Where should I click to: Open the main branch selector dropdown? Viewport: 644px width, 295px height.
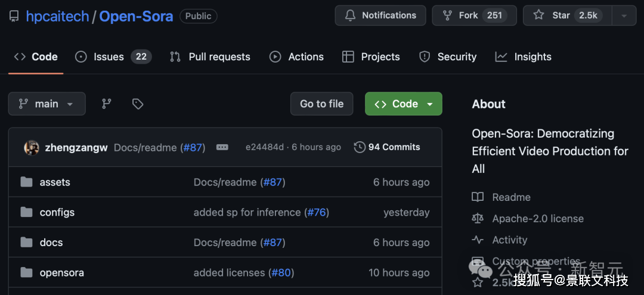47,104
